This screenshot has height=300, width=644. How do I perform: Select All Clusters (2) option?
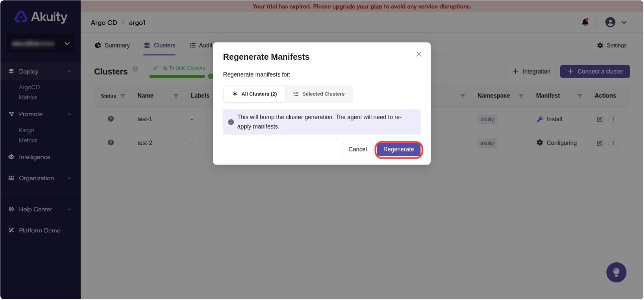[255, 94]
